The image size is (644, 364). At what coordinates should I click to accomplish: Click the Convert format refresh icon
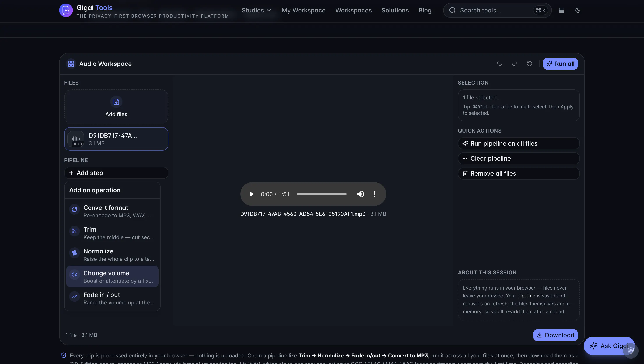click(74, 209)
